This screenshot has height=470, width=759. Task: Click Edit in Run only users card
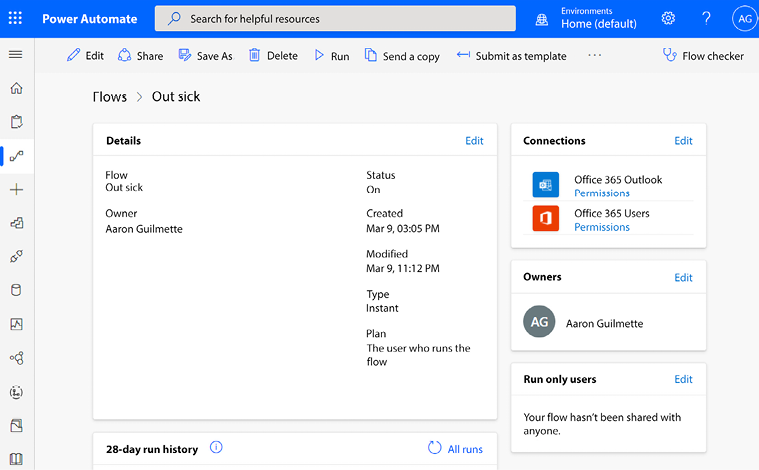pos(683,379)
